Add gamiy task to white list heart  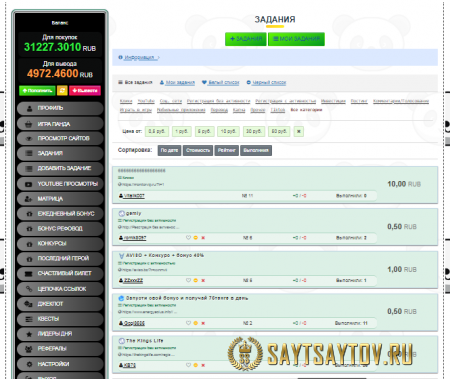point(188,238)
